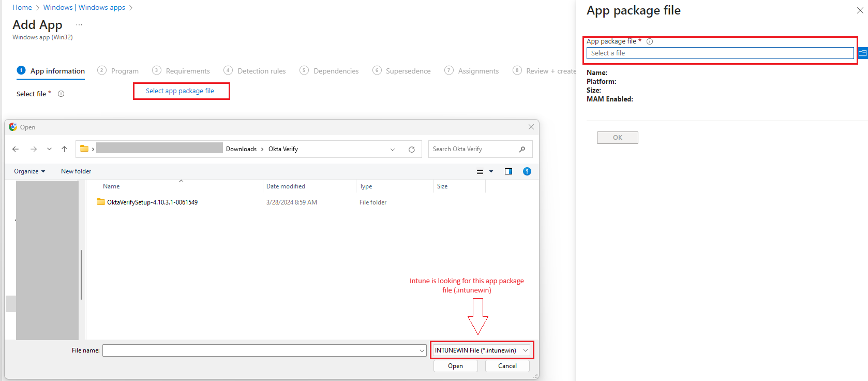Click the blue browse file icon

pos(862,53)
